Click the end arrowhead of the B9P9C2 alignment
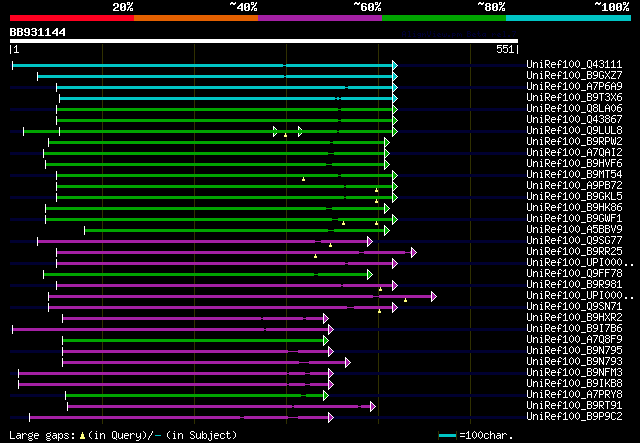Viewport: 640px width, 443px height. click(331, 418)
